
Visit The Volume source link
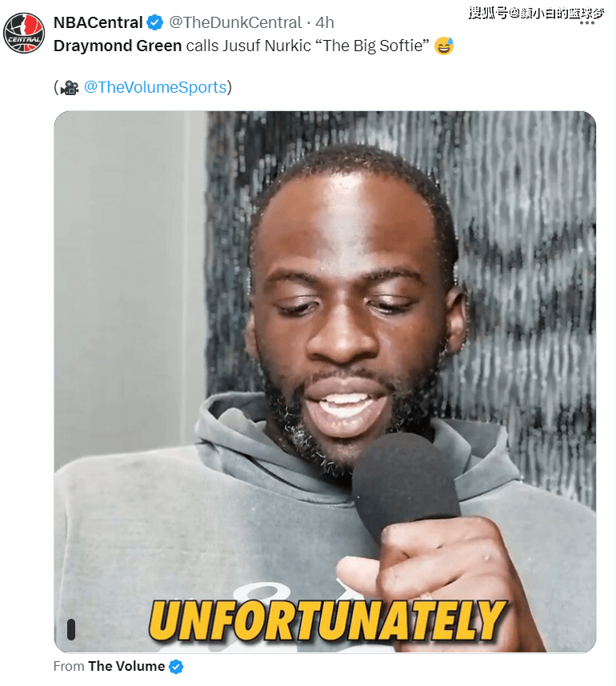[126, 666]
